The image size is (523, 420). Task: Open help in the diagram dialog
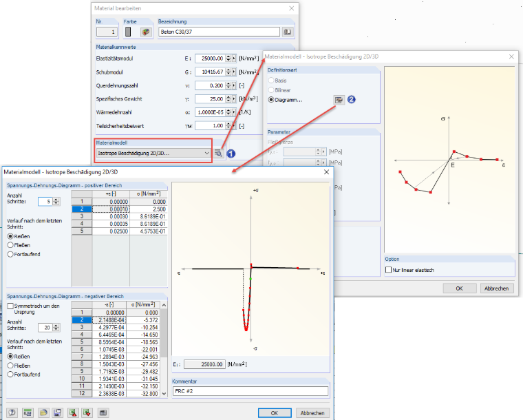click(x=12, y=412)
